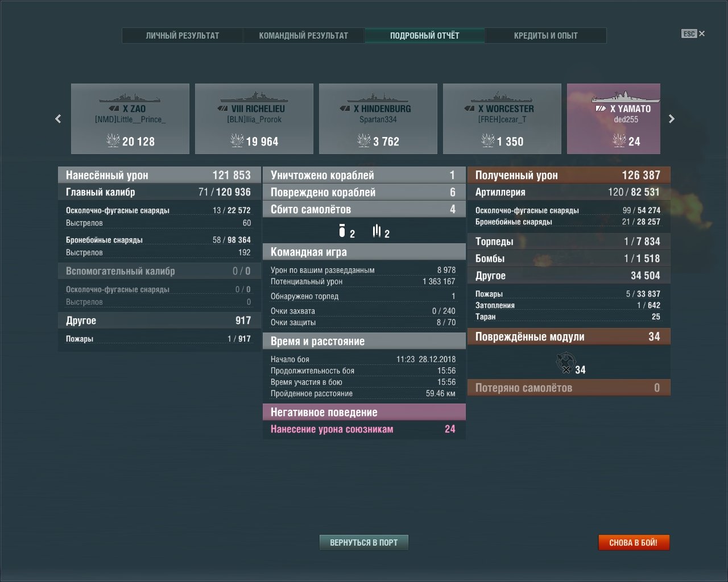Click the torpedo planes shot down icon
The width and height of the screenshot is (728, 582).
coord(377,231)
